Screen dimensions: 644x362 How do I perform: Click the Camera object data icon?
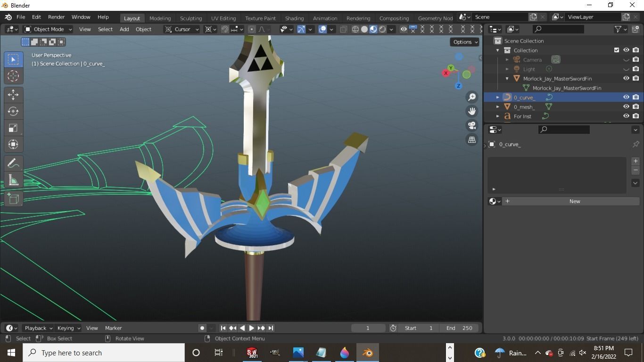pyautogui.click(x=556, y=59)
